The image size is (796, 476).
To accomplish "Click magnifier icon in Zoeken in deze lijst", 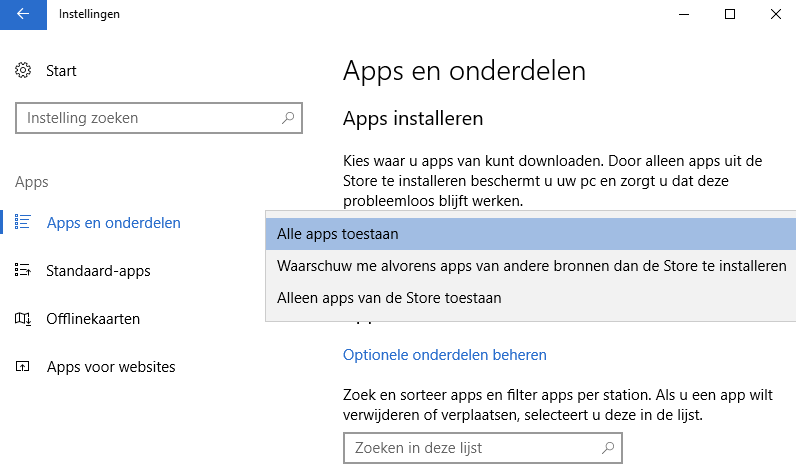I will pyautogui.click(x=608, y=447).
